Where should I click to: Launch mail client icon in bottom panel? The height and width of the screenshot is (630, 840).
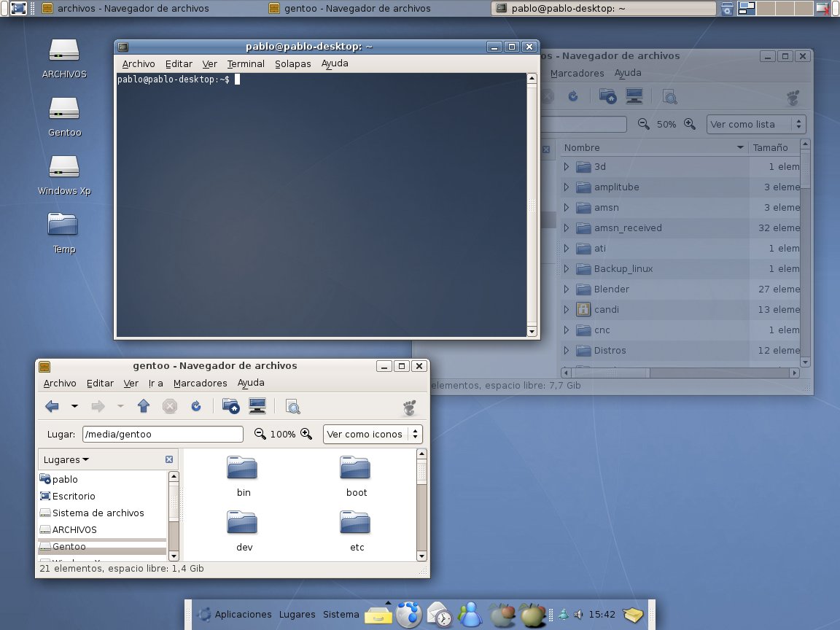pyautogui.click(x=440, y=615)
